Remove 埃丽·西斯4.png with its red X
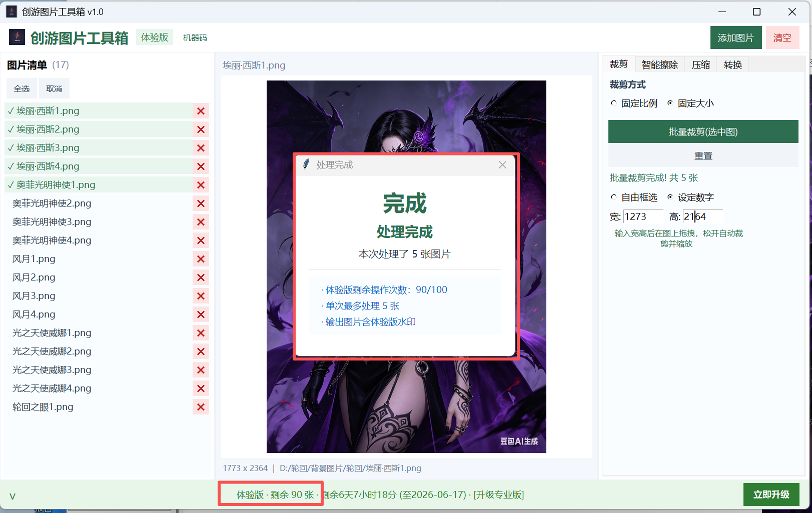The height and width of the screenshot is (513, 812). pyautogui.click(x=201, y=166)
